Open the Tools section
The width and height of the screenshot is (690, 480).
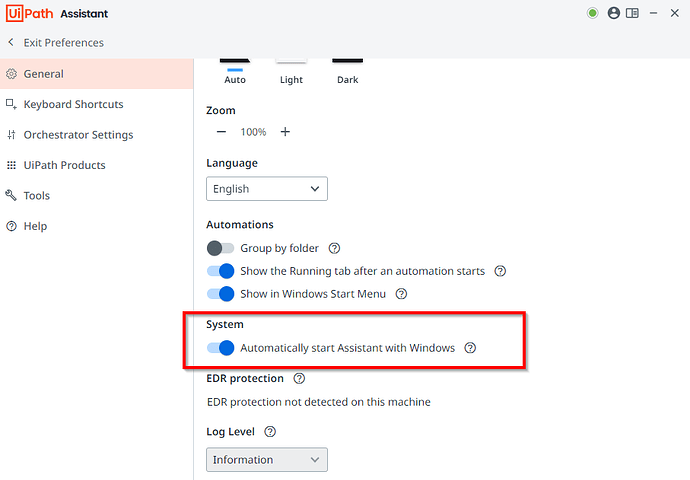(x=96, y=195)
